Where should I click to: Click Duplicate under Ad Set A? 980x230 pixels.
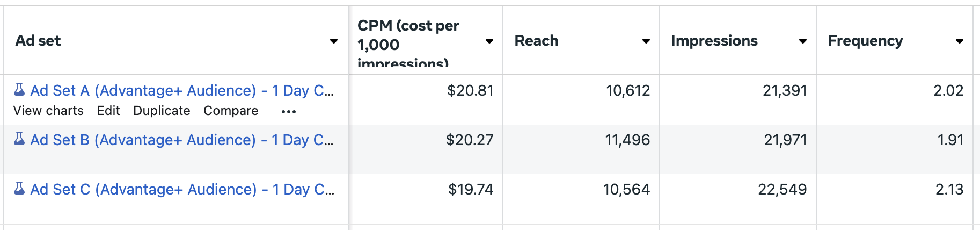pyautogui.click(x=162, y=111)
